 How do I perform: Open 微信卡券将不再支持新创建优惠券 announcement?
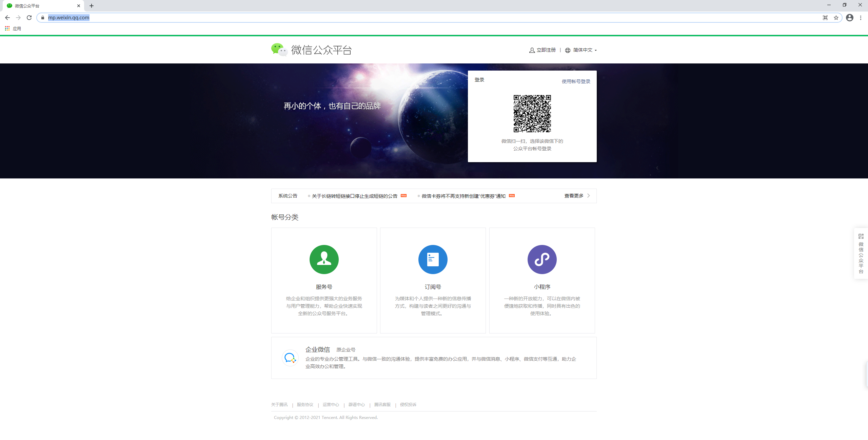(x=463, y=196)
